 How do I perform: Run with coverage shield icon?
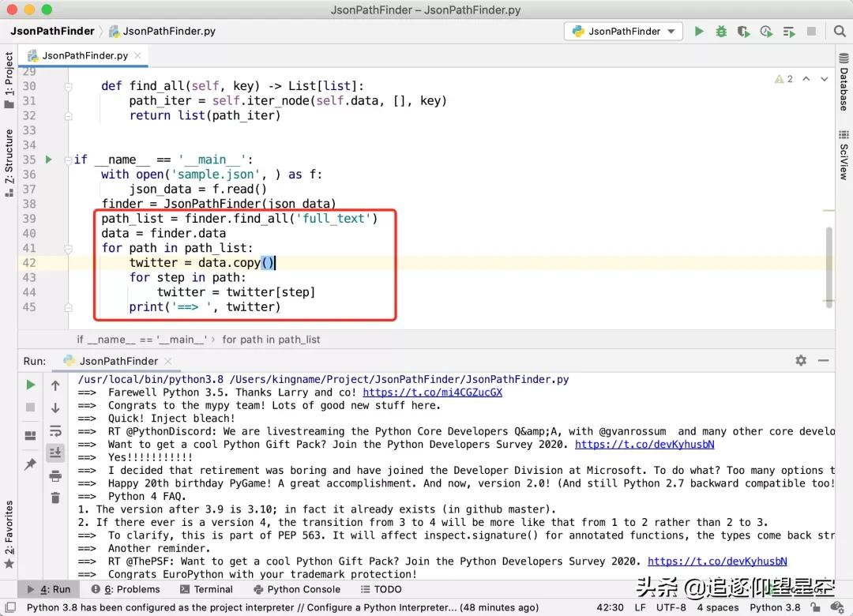(743, 32)
